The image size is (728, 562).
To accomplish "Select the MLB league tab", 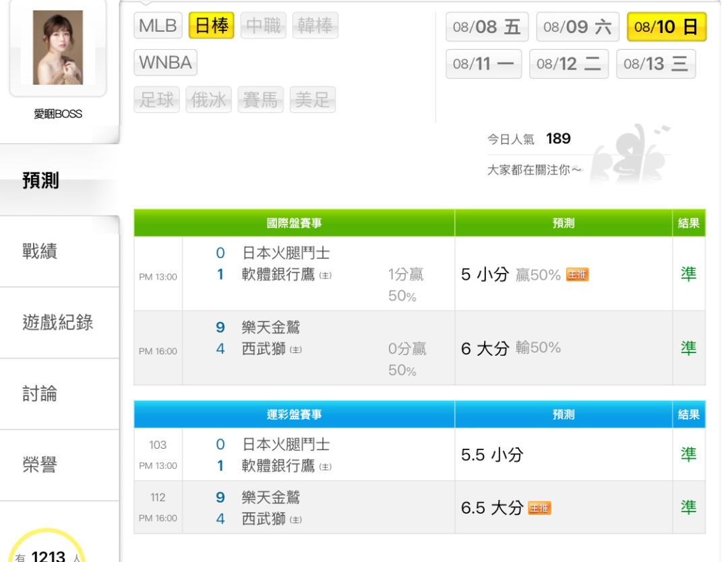I will point(158,25).
